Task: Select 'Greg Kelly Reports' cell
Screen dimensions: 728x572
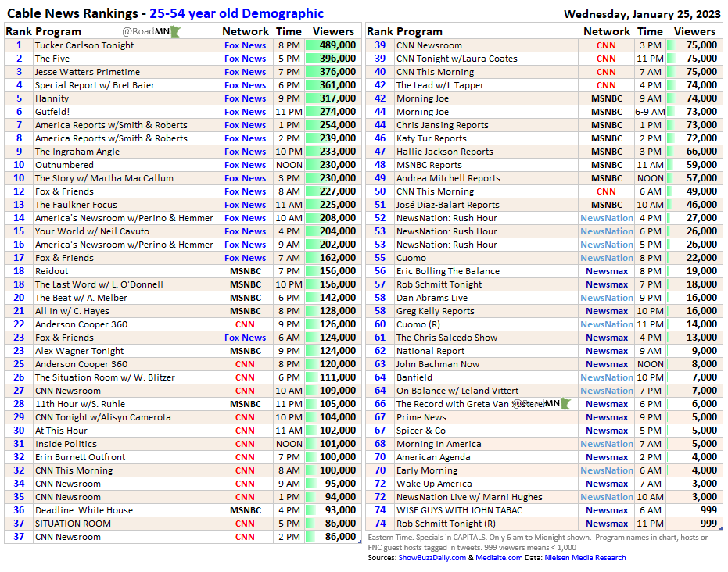Action: [x=486, y=311]
